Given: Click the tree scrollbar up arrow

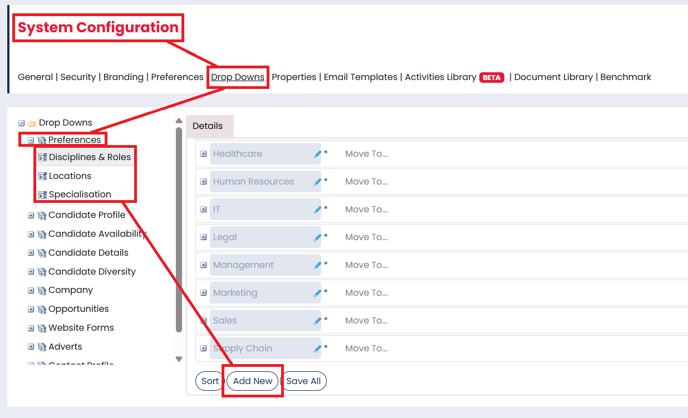Looking at the screenshot, I should pyautogui.click(x=179, y=121).
